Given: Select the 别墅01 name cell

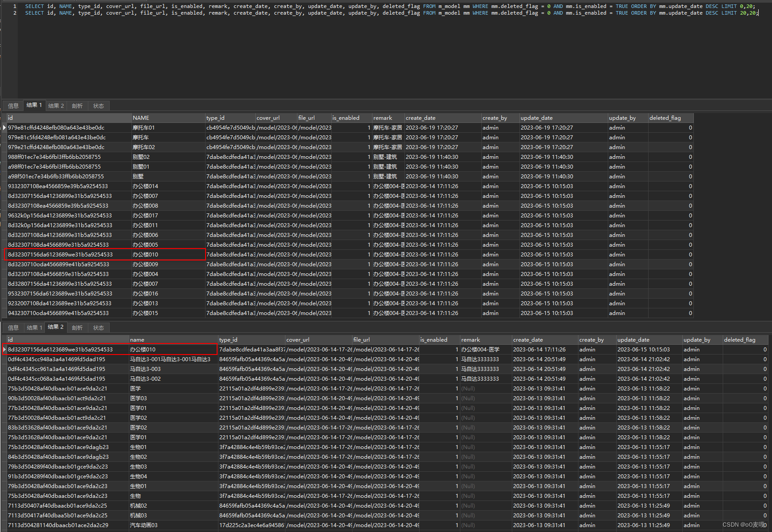Looking at the screenshot, I should click(168, 167).
